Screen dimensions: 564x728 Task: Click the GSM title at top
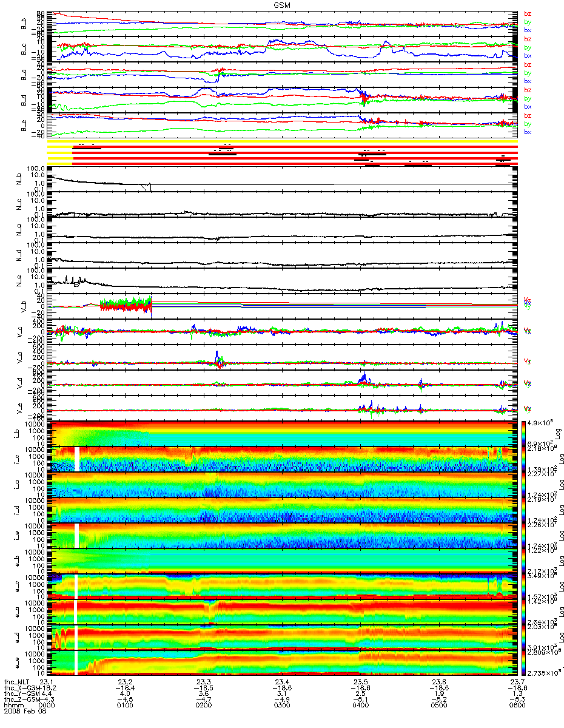[x=281, y=5]
